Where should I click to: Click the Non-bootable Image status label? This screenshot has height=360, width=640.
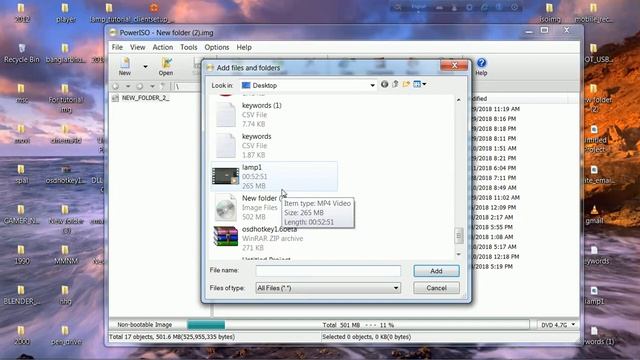coord(144,325)
